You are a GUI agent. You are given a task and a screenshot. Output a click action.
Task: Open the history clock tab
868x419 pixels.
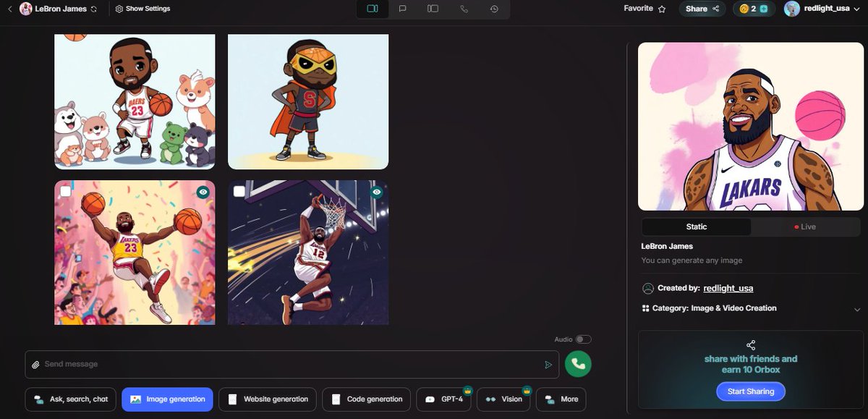(x=494, y=9)
